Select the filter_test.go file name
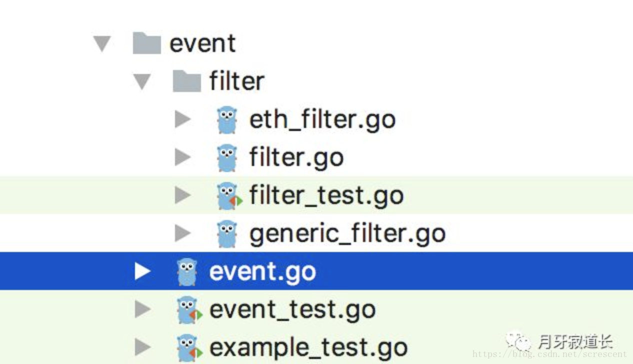The width and height of the screenshot is (633, 364). pos(326,196)
